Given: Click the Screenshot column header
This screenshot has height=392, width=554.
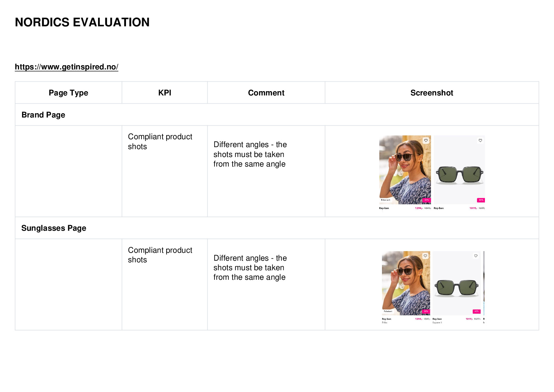Looking at the screenshot, I should pos(432,93).
